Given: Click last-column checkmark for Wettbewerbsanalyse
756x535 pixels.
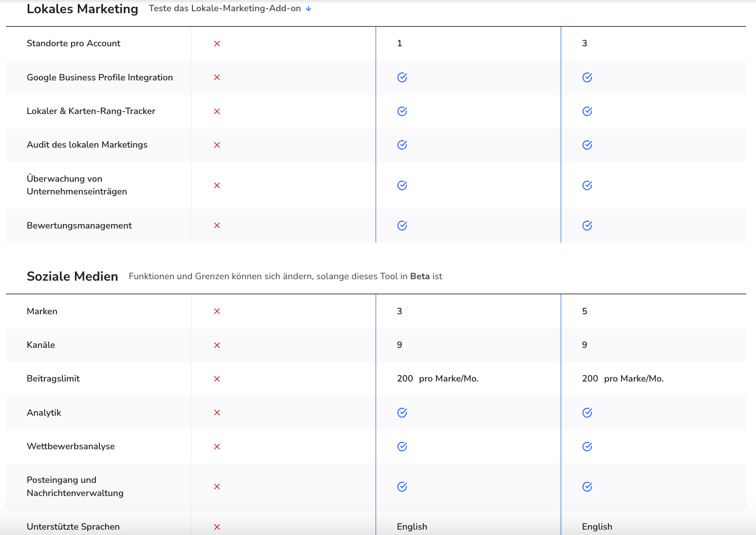Looking at the screenshot, I should click(x=587, y=447).
